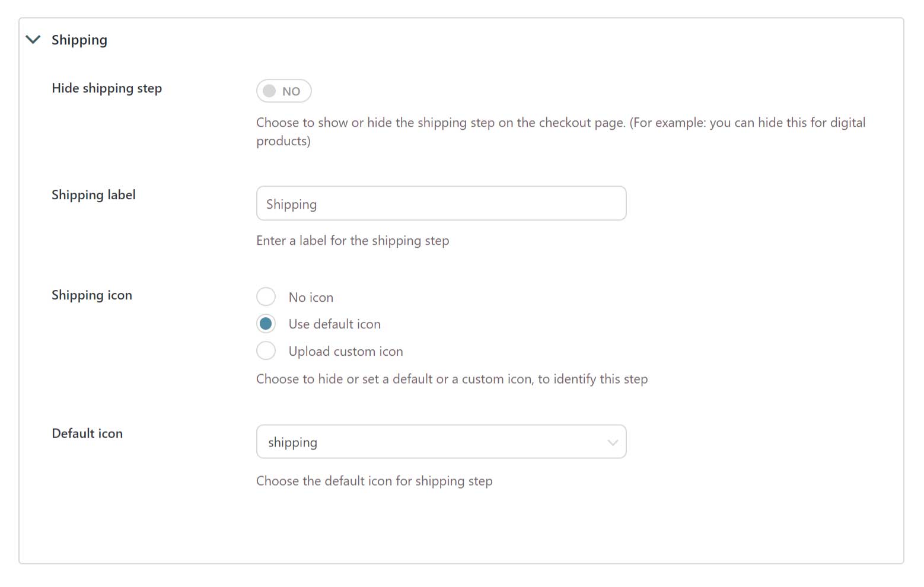Click the "Use default icon" option text
Viewport: 924px width, 587px height.
334,324
